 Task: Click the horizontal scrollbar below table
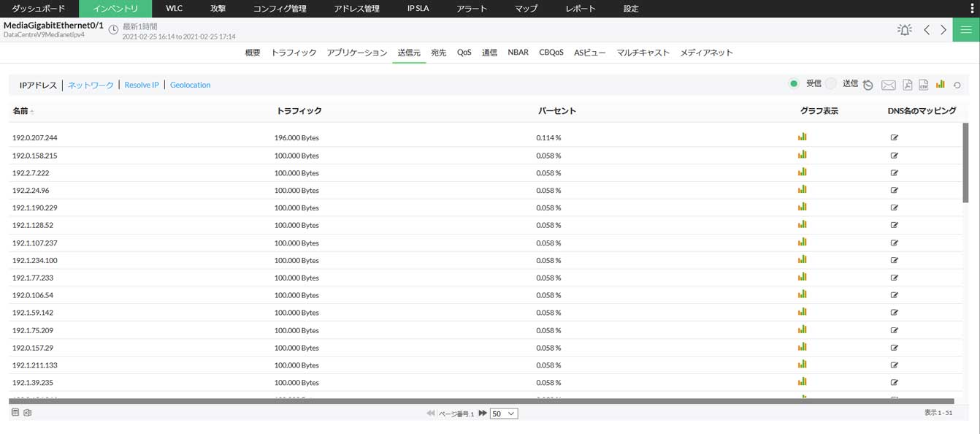[x=481, y=401]
